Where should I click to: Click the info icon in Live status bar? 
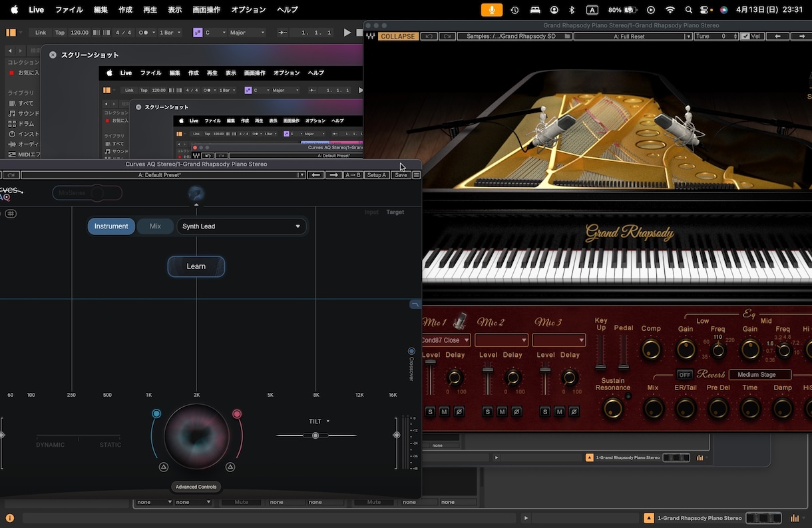point(10,518)
